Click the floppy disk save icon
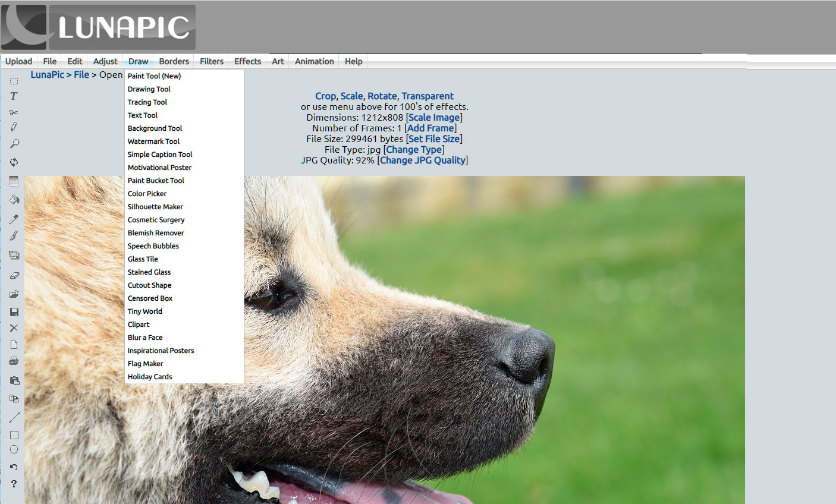Screen dimensions: 836x504 [14, 312]
